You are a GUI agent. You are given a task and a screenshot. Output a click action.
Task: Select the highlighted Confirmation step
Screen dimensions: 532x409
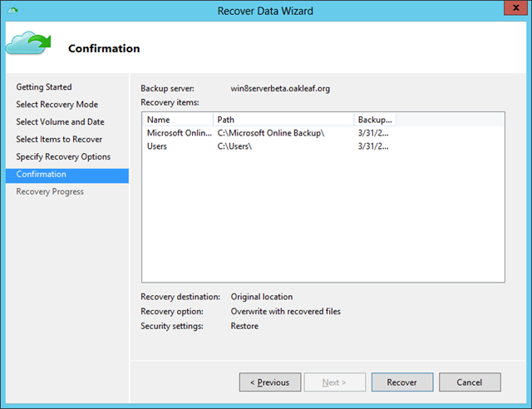pos(67,175)
